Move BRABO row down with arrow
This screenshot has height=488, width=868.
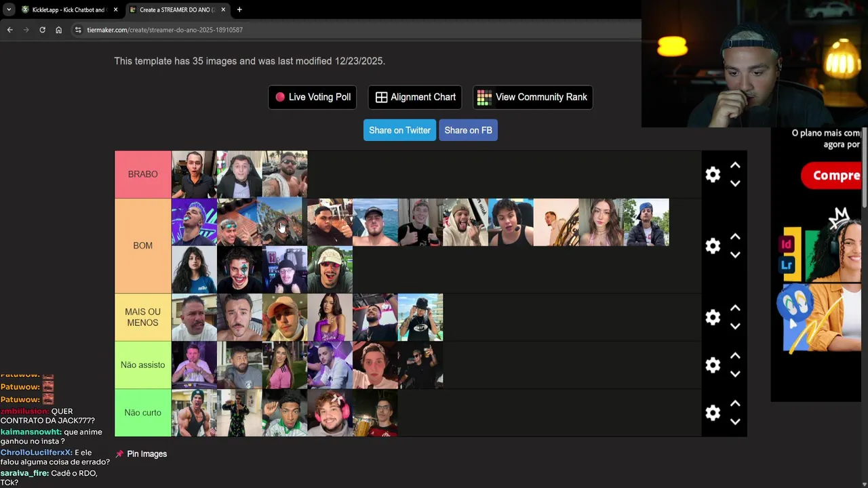pyautogui.click(x=735, y=183)
